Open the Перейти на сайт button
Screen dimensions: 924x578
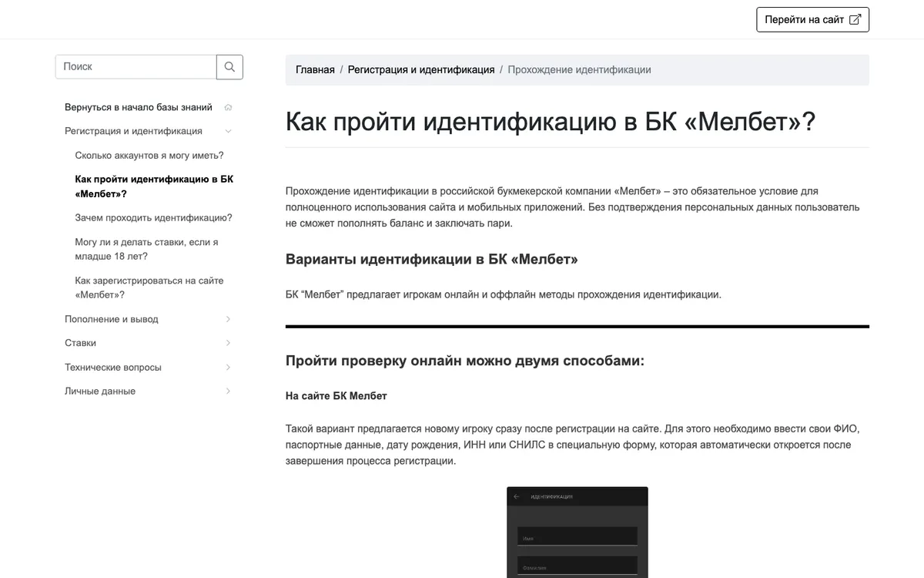click(x=812, y=19)
